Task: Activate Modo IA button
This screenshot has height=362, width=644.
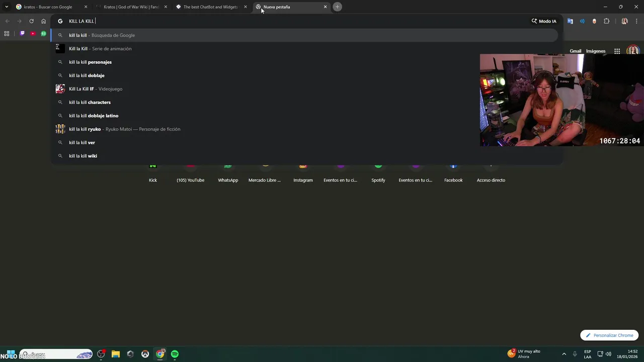Action: [x=544, y=21]
